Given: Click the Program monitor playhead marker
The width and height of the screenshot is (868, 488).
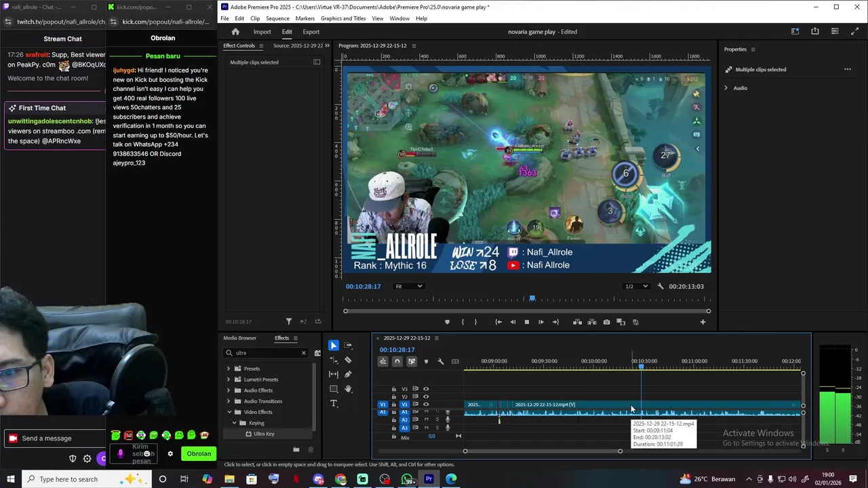Looking at the screenshot, I should coord(532,298).
